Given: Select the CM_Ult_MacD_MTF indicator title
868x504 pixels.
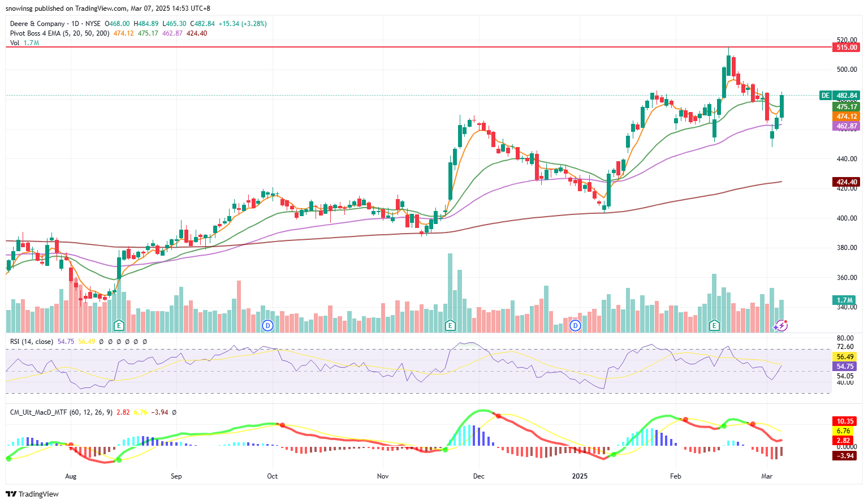Looking at the screenshot, I should pyautogui.click(x=61, y=412).
